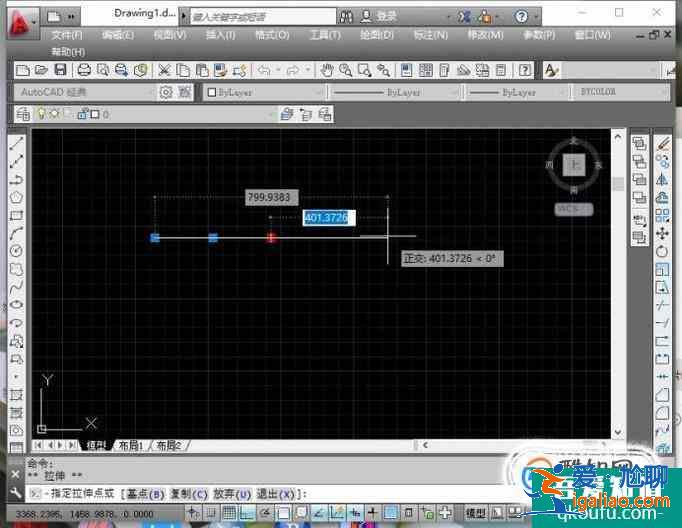Select the Arc draw tool
682x528 pixels.
(x=17, y=233)
